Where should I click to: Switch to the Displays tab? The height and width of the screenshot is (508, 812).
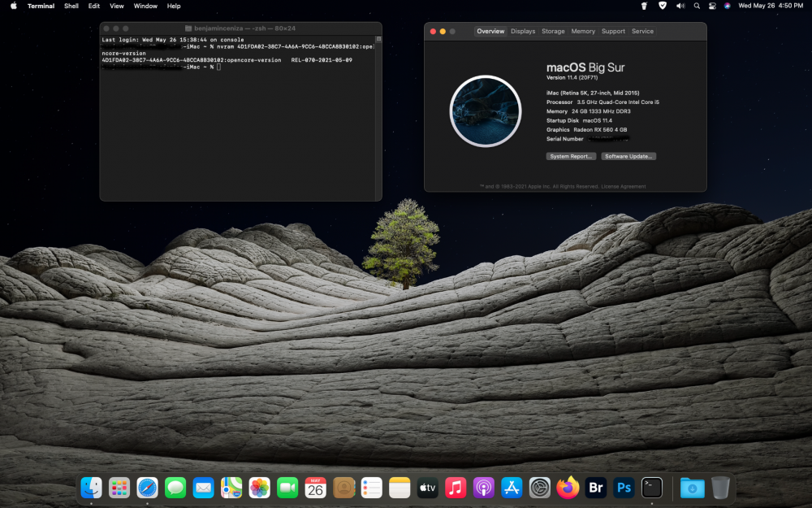[x=523, y=31]
